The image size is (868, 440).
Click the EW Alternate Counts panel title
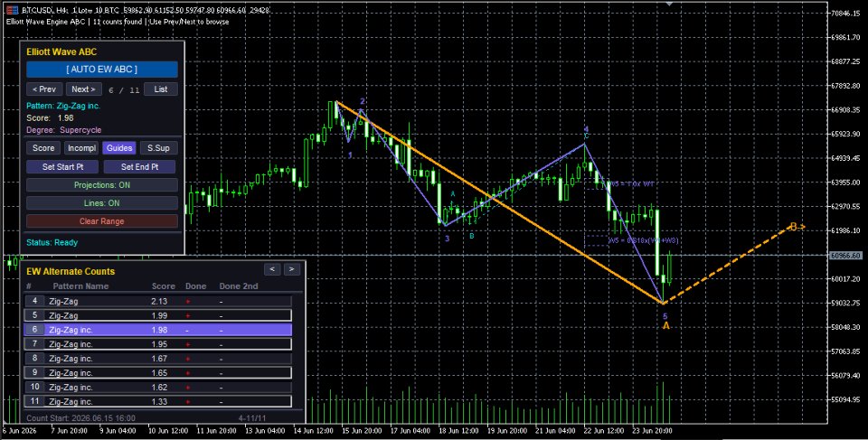pyautogui.click(x=71, y=271)
